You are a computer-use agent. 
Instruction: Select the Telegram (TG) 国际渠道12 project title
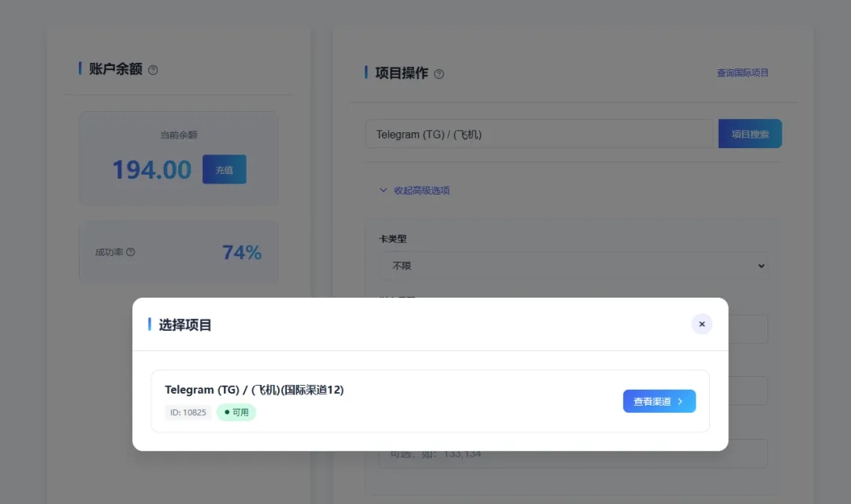point(254,390)
